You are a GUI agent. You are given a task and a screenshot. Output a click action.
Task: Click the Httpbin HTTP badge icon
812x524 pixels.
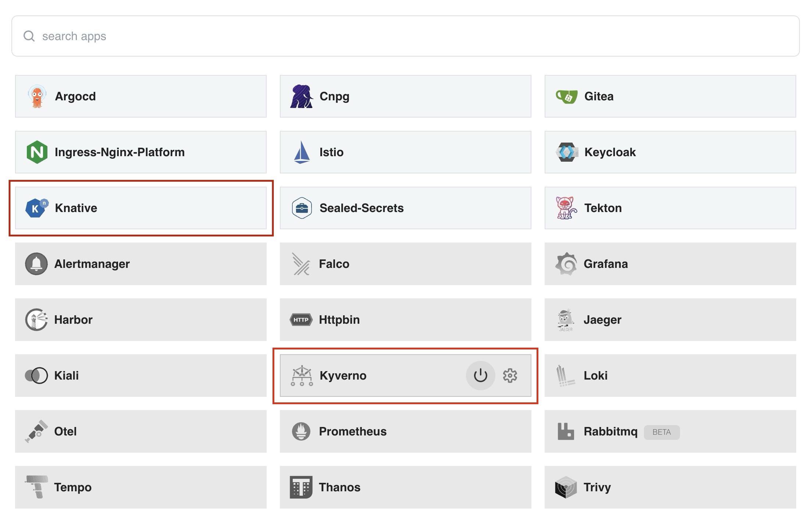300,319
